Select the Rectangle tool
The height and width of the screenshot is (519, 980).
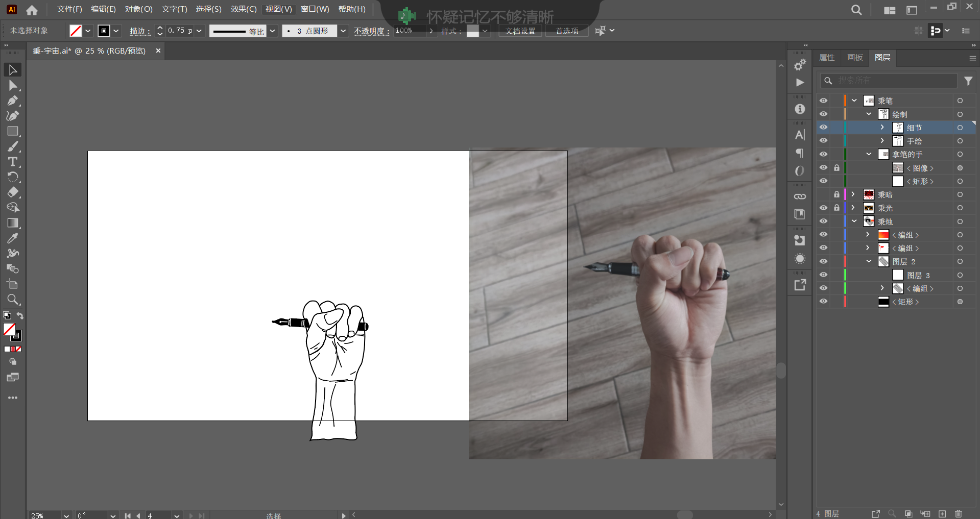point(13,131)
